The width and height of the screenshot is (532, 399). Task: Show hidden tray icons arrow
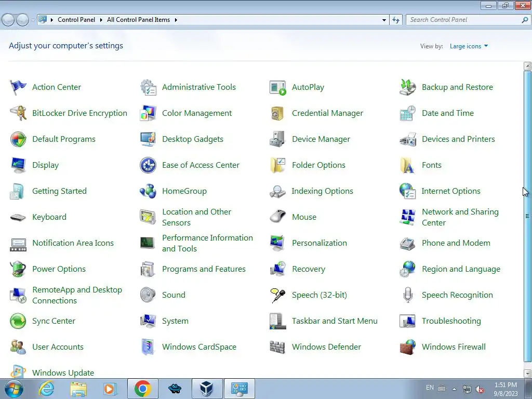pyautogui.click(x=454, y=389)
